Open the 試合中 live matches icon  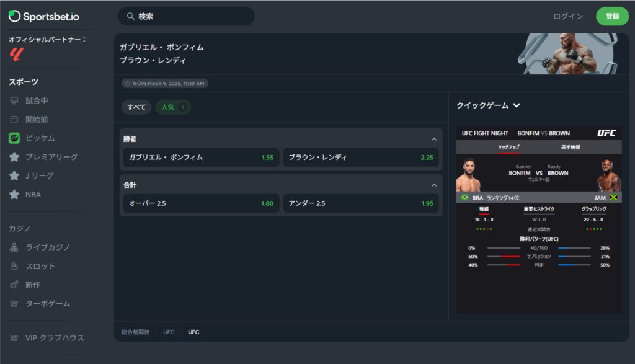pyautogui.click(x=14, y=100)
